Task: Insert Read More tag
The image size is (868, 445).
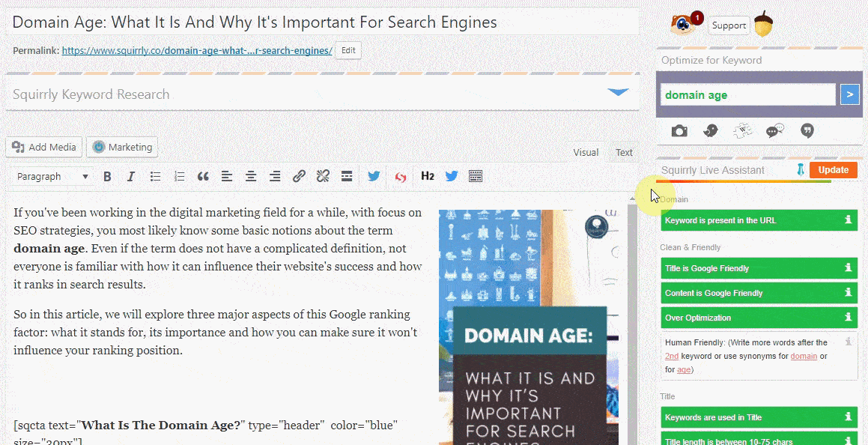Action: pyautogui.click(x=347, y=177)
